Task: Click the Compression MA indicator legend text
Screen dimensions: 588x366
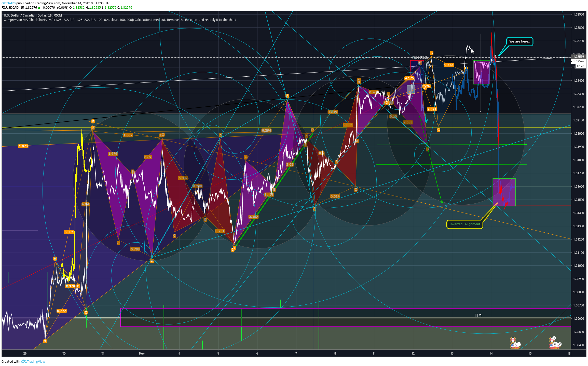Action: click(x=120, y=20)
